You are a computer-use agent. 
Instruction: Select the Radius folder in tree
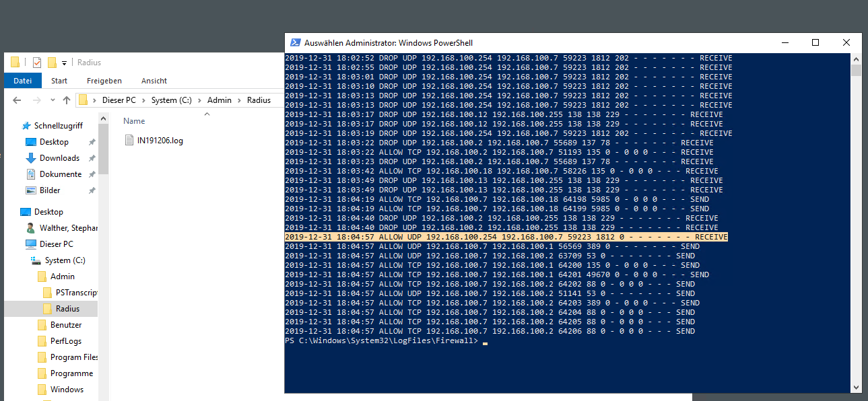pos(67,309)
